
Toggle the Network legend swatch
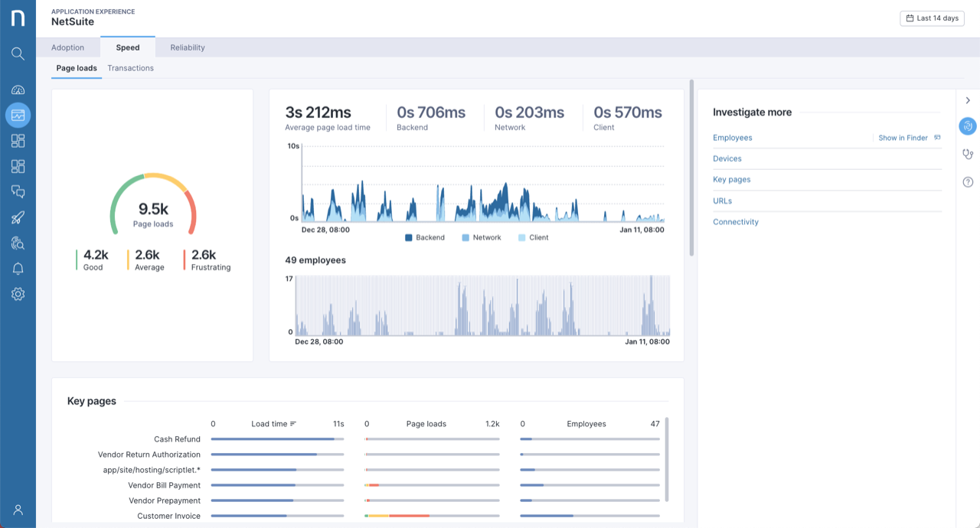pos(465,238)
